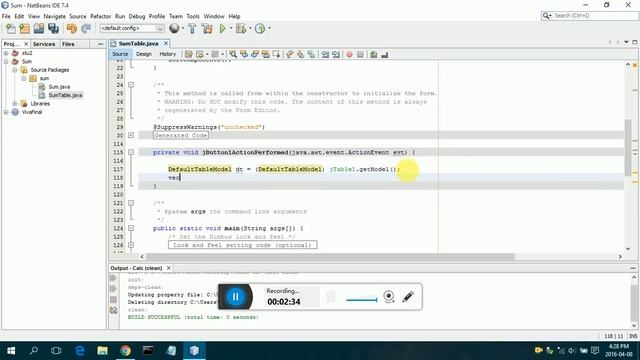The image size is (640, 360).
Task: Open File Explorer from the taskbar
Action: [x=102, y=350]
